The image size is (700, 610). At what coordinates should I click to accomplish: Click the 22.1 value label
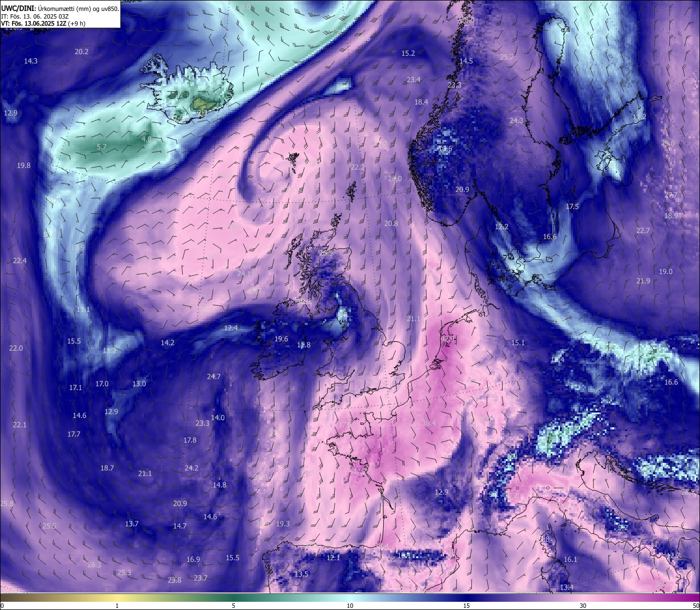[20, 425]
